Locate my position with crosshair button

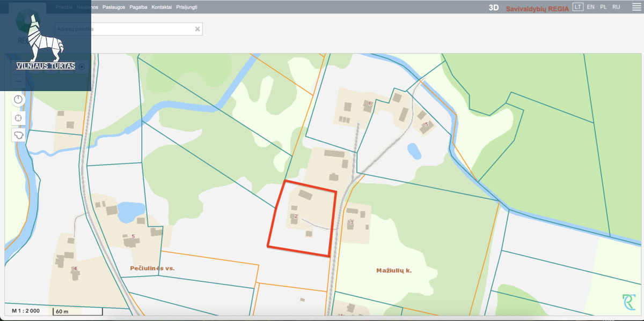pos(19,118)
